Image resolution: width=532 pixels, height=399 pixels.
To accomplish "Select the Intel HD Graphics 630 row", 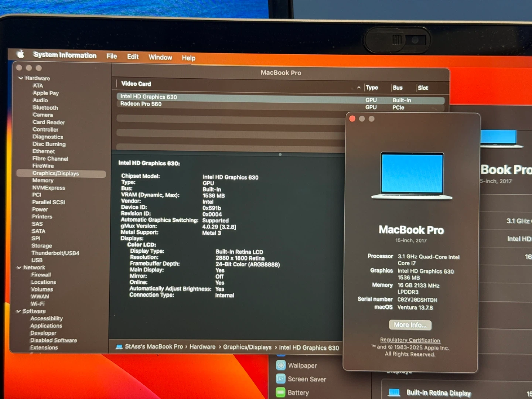I will tap(280, 98).
